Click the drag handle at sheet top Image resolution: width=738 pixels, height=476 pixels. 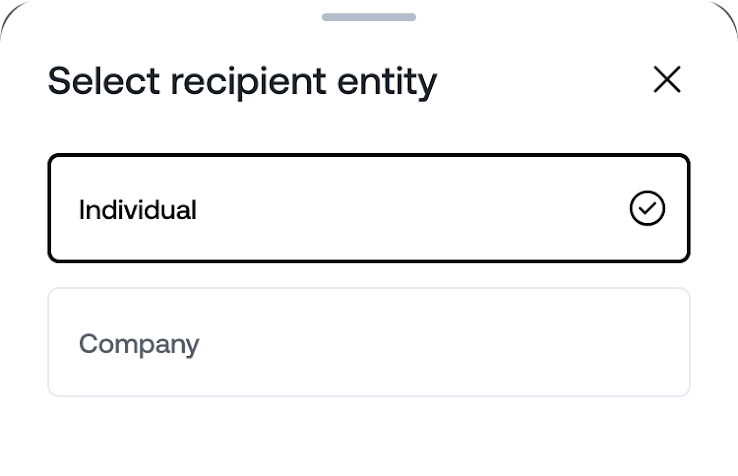[x=369, y=17]
